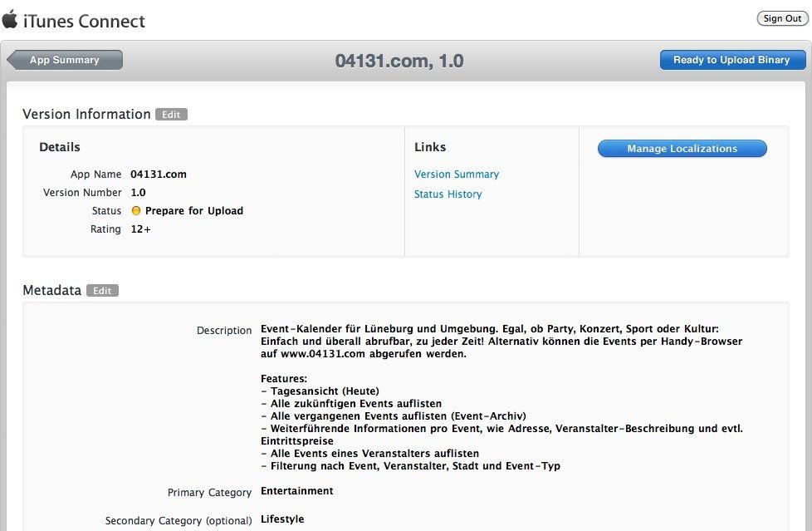Click the Apple logo icon
This screenshot has height=531, width=812.
10,20
